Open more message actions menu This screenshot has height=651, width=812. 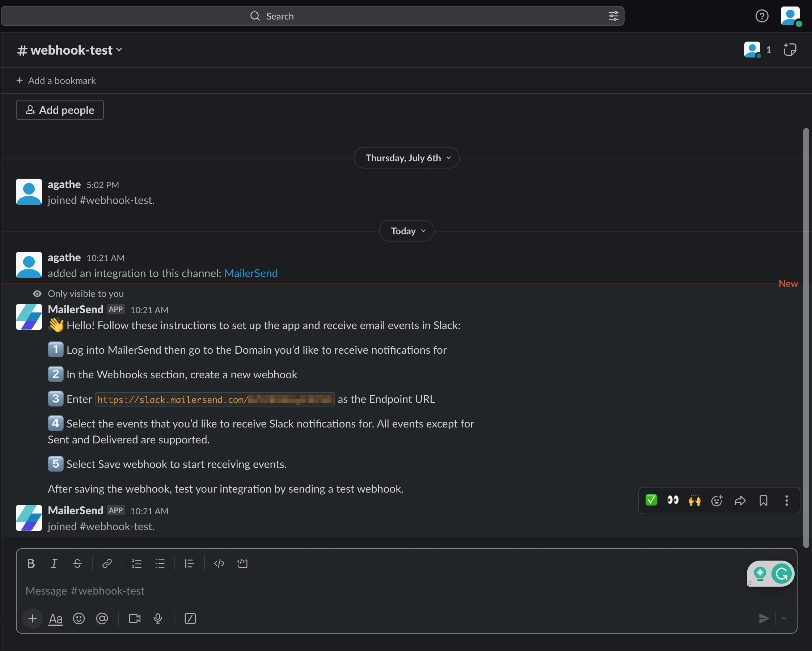[786, 500]
